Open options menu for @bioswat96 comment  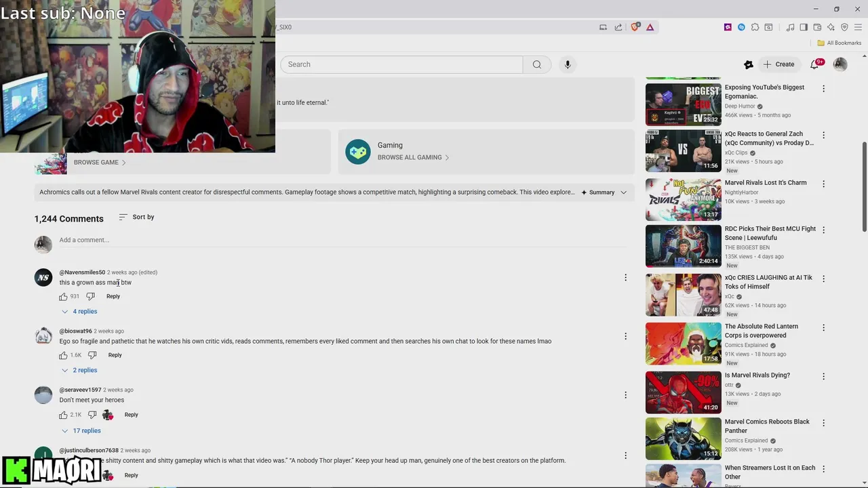tap(625, 336)
